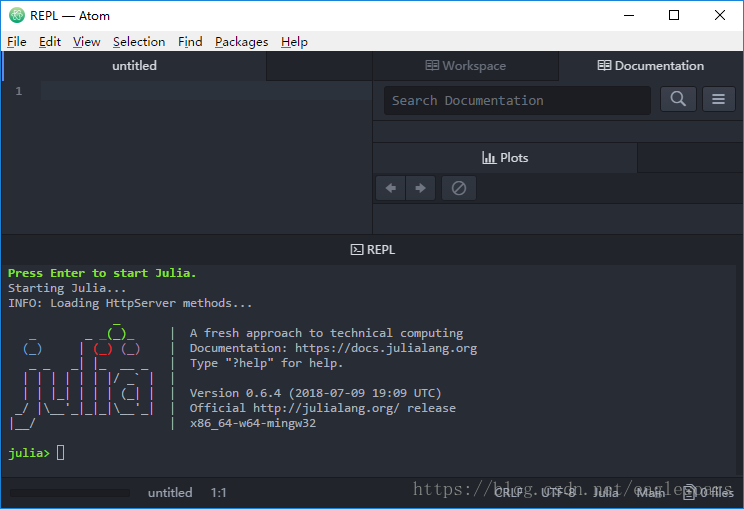
Task: Click 'A fresh approach to technical computing'
Action: tap(326, 333)
